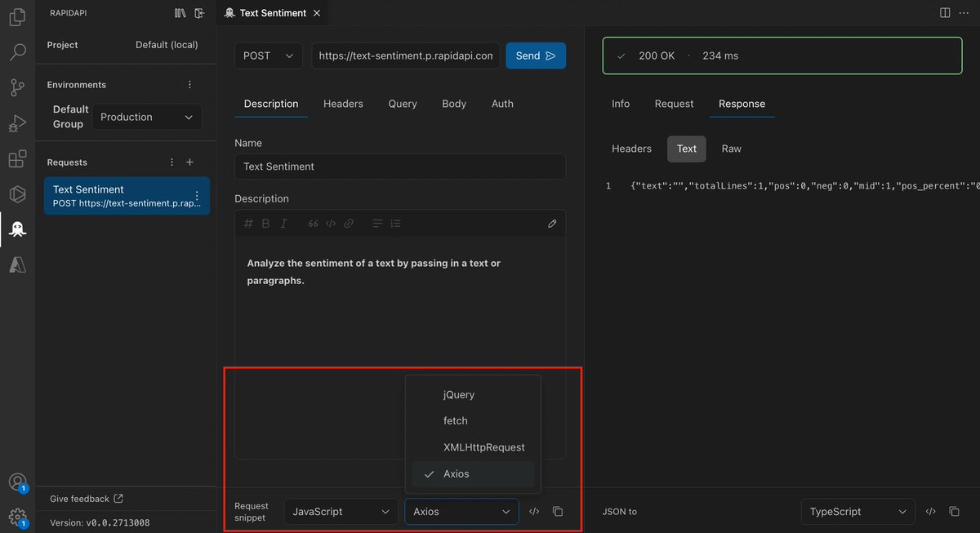This screenshot has width=980, height=533.
Task: Select the RapidAPI octopus icon in sidebar
Action: point(18,229)
